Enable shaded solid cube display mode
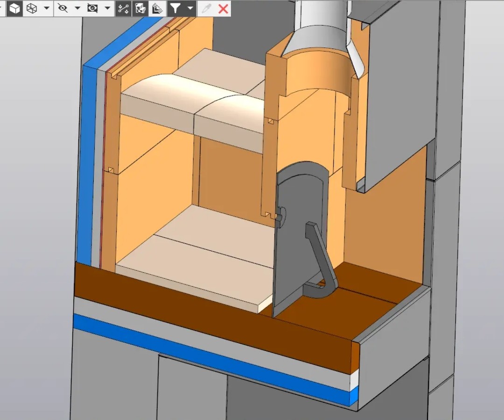 (x=15, y=8)
